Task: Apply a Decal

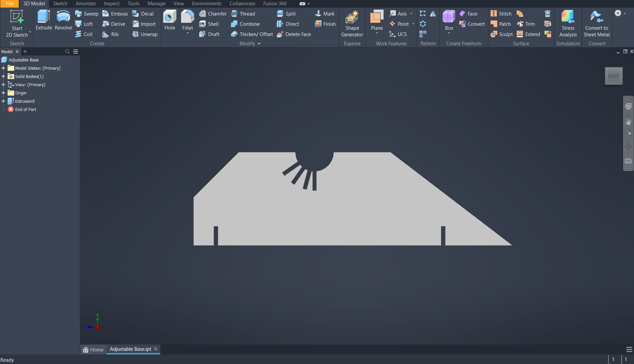Action: coord(143,14)
